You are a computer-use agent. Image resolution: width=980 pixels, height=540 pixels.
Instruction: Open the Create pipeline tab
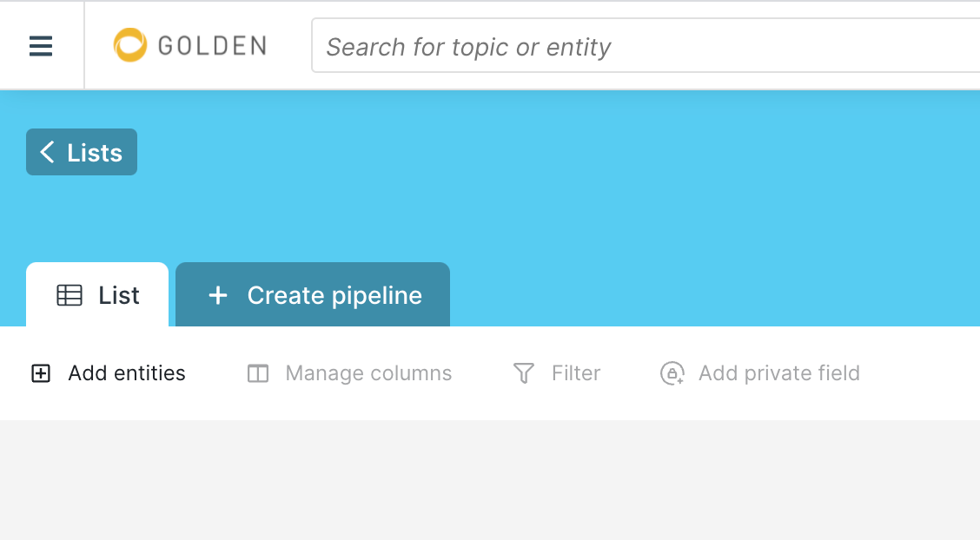313,294
